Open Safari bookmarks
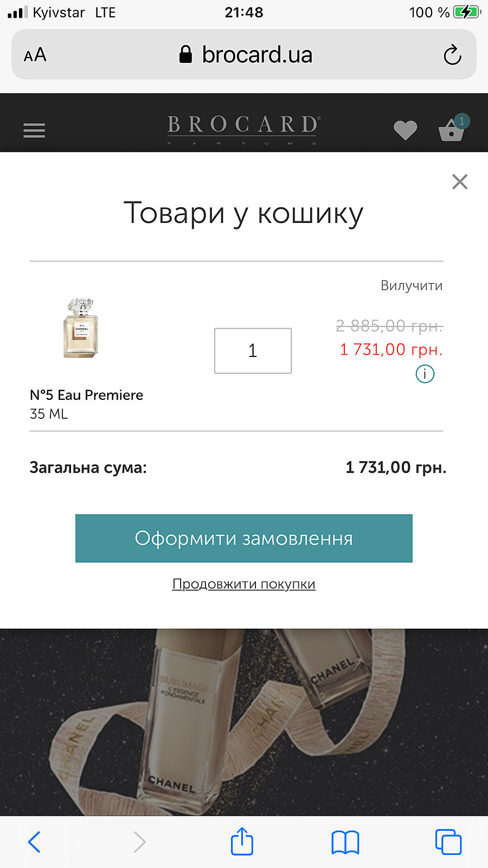This screenshot has width=488, height=868. click(345, 842)
